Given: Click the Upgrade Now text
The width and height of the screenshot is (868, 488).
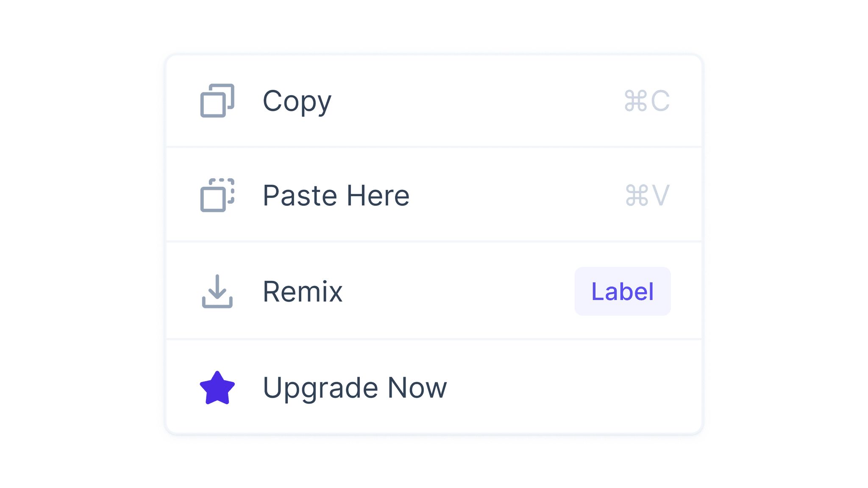Looking at the screenshot, I should [x=355, y=387].
